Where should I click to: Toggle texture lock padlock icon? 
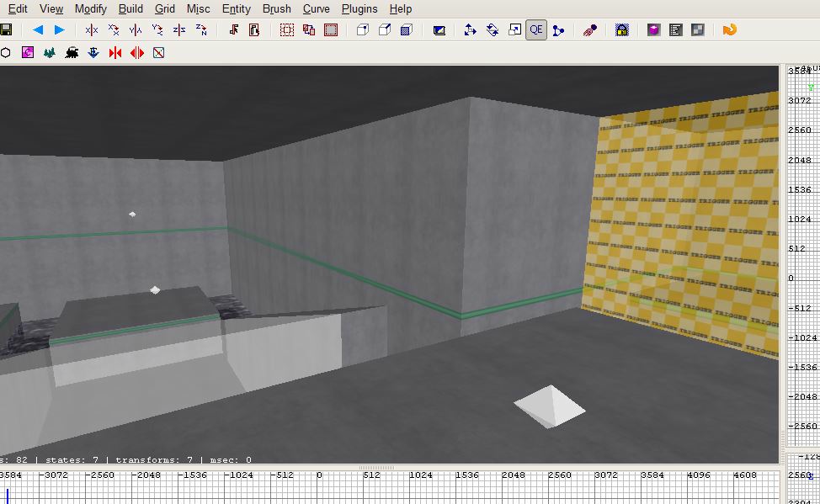click(x=621, y=30)
